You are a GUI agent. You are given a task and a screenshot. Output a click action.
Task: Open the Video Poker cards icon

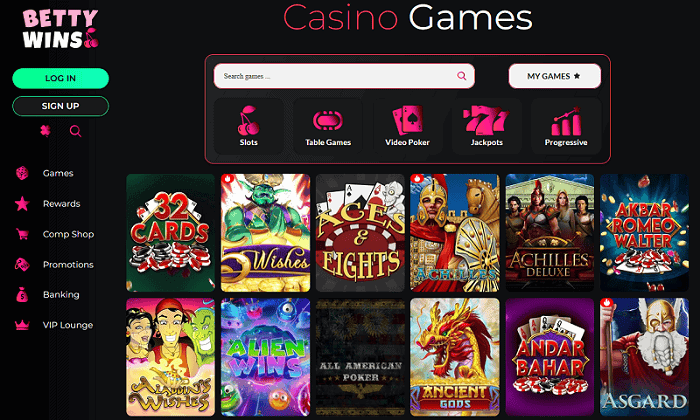pos(407,120)
